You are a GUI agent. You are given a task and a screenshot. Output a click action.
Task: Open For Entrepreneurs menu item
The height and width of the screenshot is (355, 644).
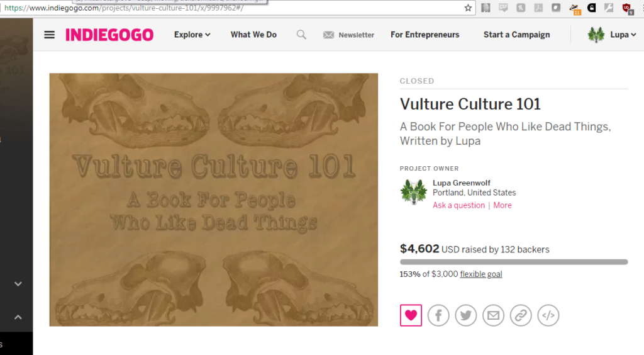pyautogui.click(x=425, y=35)
